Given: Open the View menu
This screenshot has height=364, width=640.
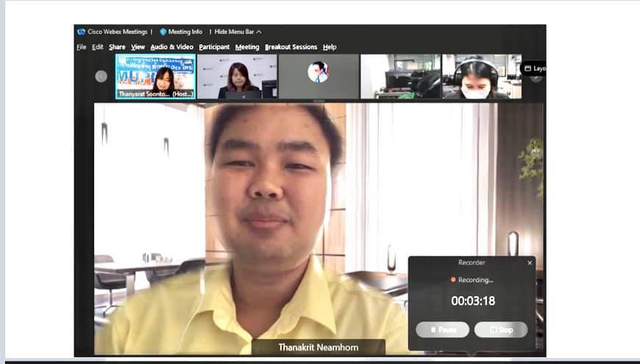Looking at the screenshot, I should (138, 47).
